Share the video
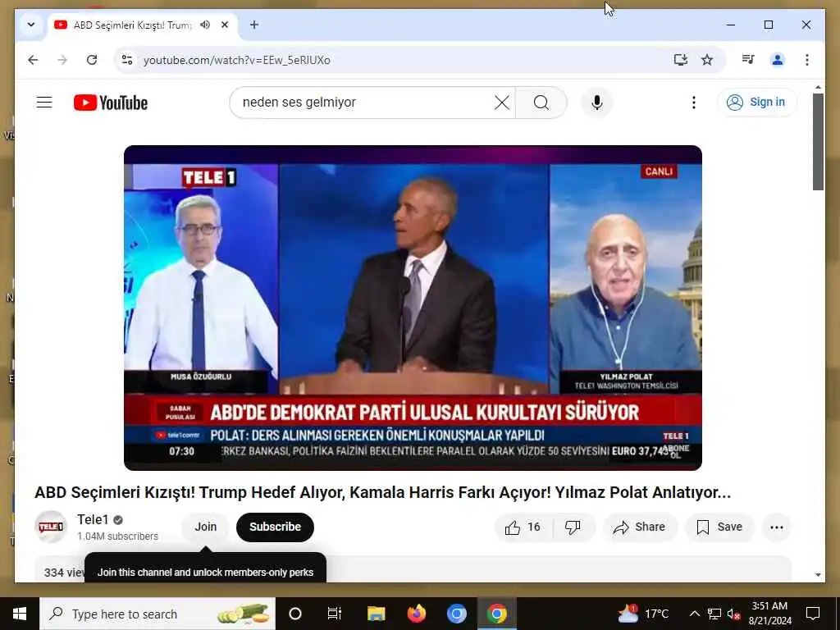 pos(640,527)
